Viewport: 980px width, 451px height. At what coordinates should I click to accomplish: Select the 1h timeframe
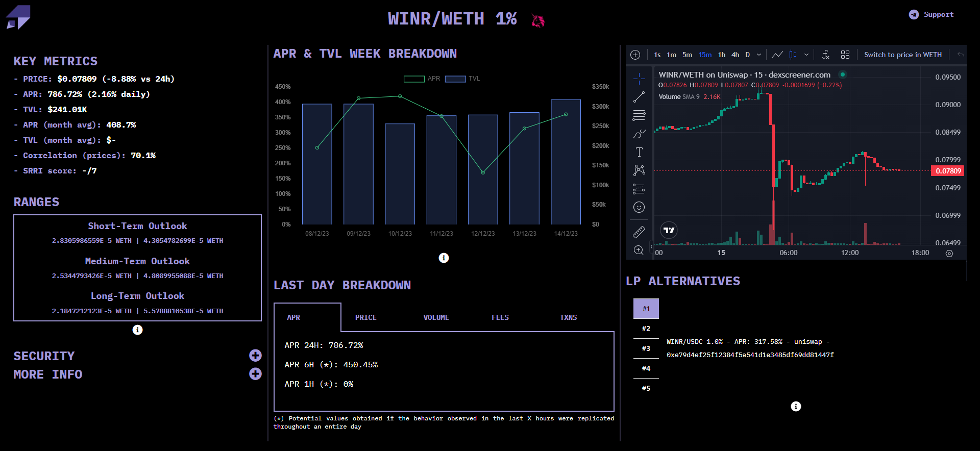tap(721, 55)
